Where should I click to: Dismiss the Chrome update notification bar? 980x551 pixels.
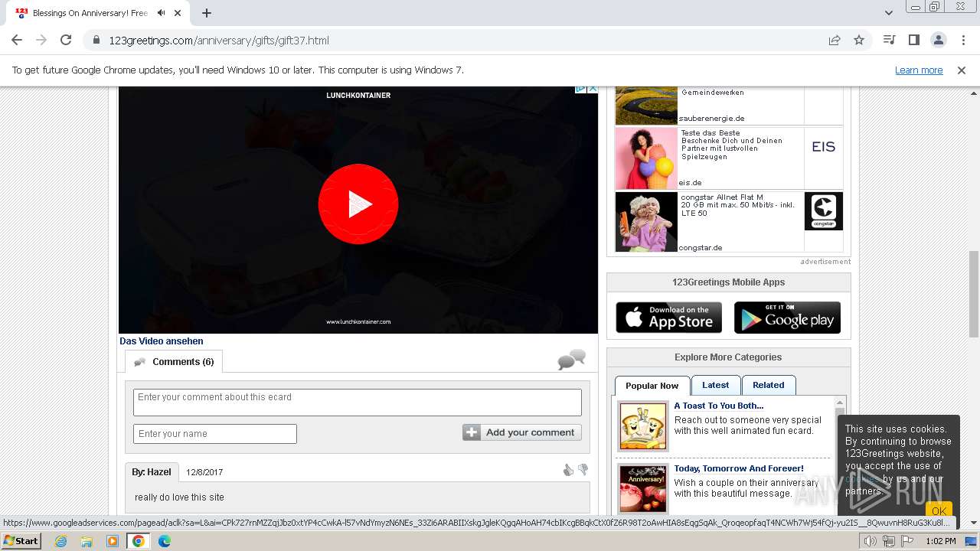click(962, 70)
